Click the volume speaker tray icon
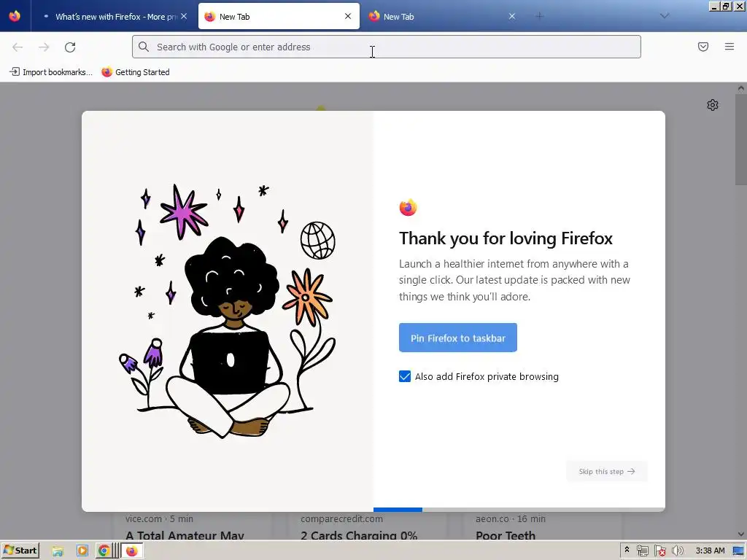The image size is (747, 560). tap(677, 551)
